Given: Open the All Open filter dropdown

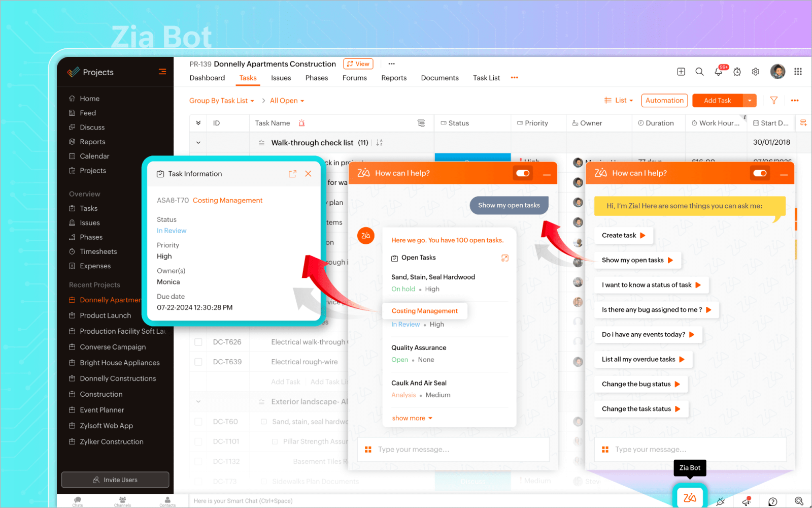Looking at the screenshot, I should [287, 101].
